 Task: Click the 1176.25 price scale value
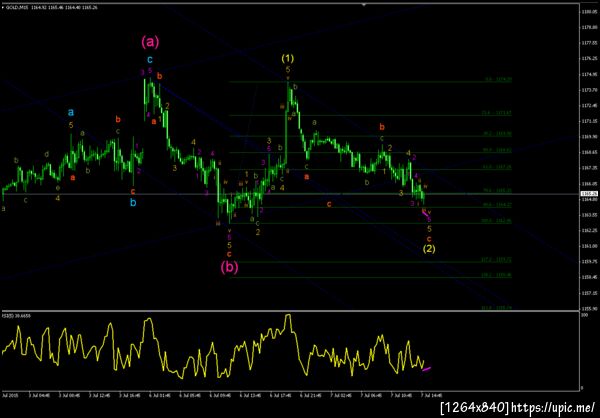590,59
